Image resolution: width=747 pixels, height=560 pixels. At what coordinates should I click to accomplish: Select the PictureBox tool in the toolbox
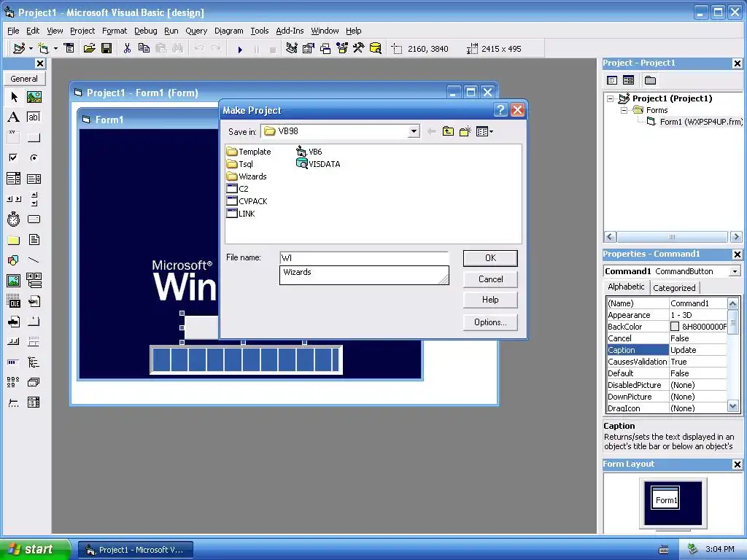pyautogui.click(x=34, y=97)
